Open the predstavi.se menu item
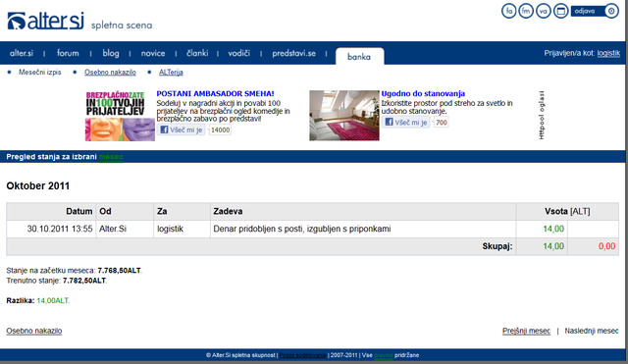Viewport: 628px width, 364px height. coord(294,53)
